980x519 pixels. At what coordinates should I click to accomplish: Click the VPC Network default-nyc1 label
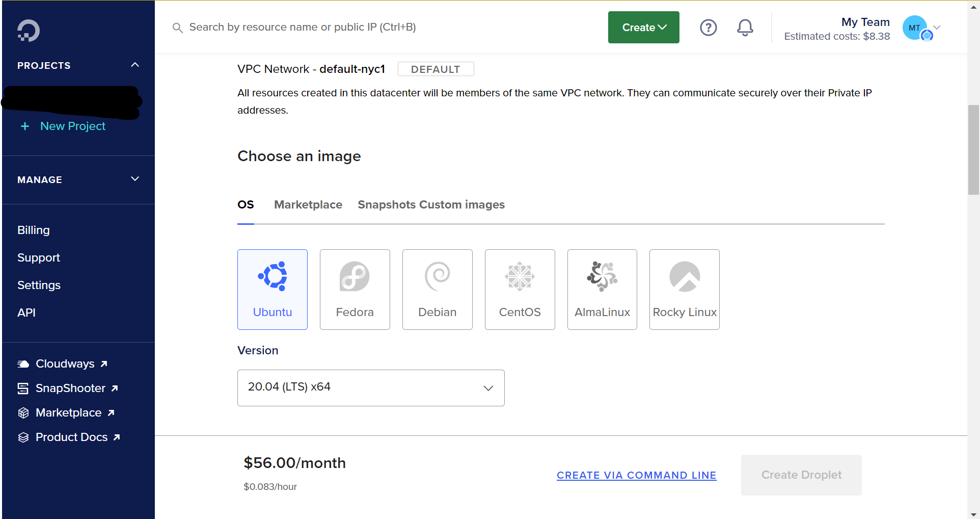(311, 69)
